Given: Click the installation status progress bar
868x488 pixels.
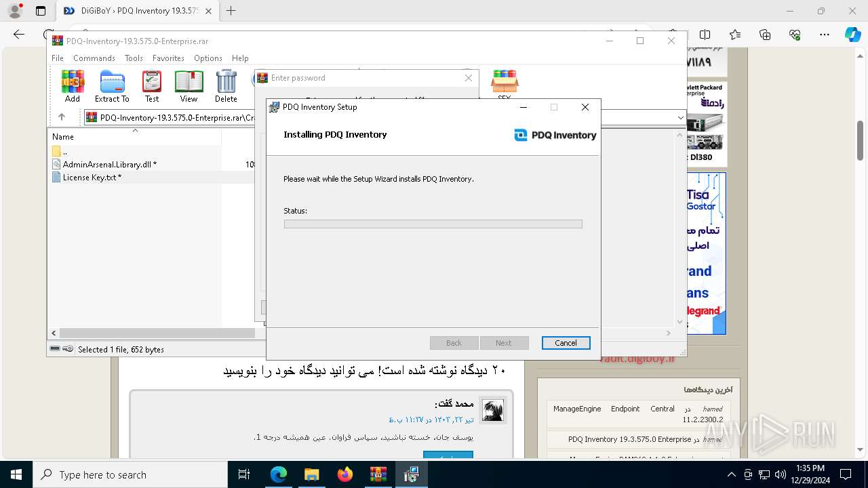Looking at the screenshot, I should (433, 224).
